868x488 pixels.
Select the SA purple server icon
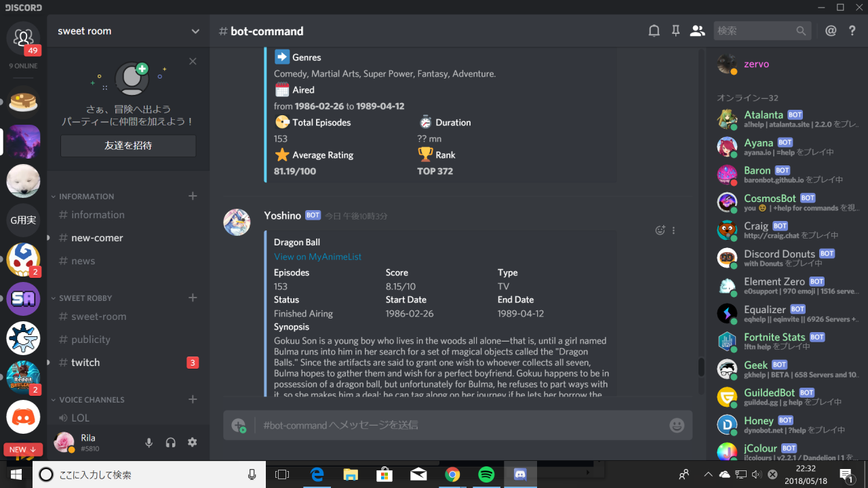[23, 298]
